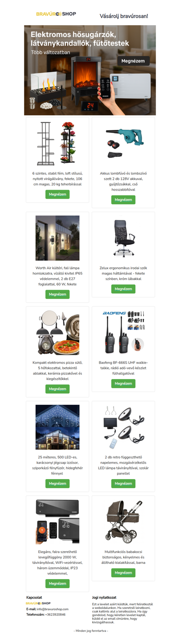Open the blue leaf blower product image
Viewport: 180px width, 644px height.
tap(123, 144)
